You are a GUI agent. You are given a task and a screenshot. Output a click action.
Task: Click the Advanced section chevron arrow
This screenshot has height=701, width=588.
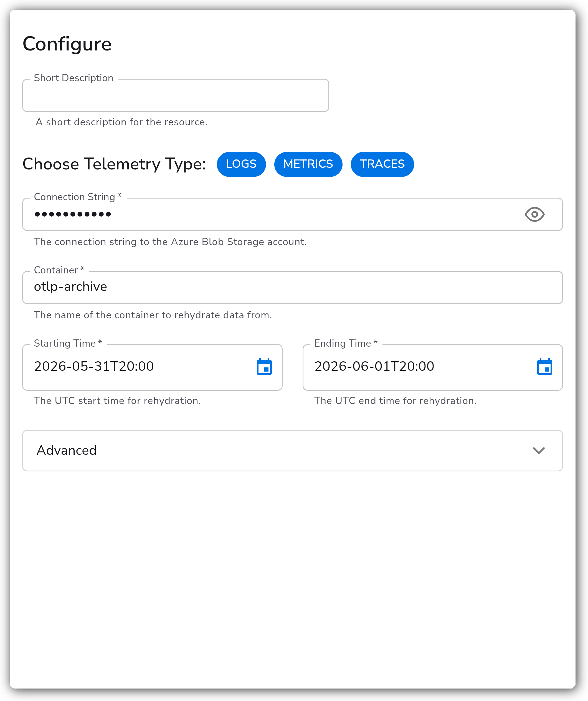(x=539, y=450)
